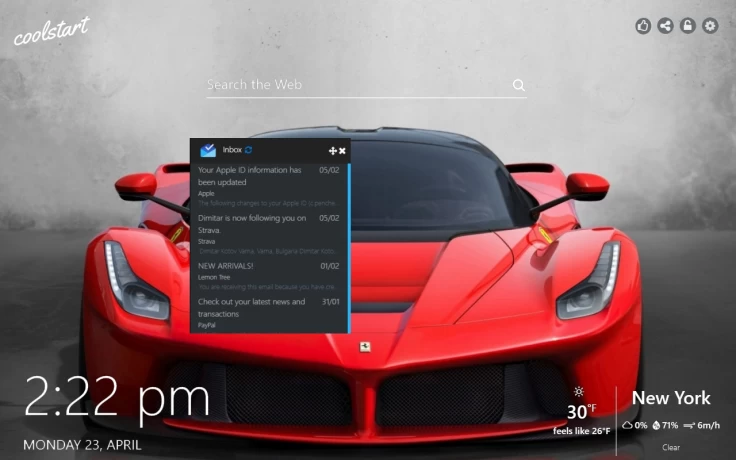Open the Check out your latest news email
The width and height of the screenshot is (736, 460).
[268, 314]
